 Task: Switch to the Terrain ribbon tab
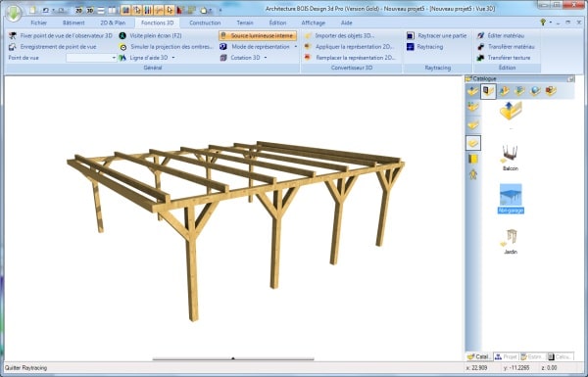[245, 23]
